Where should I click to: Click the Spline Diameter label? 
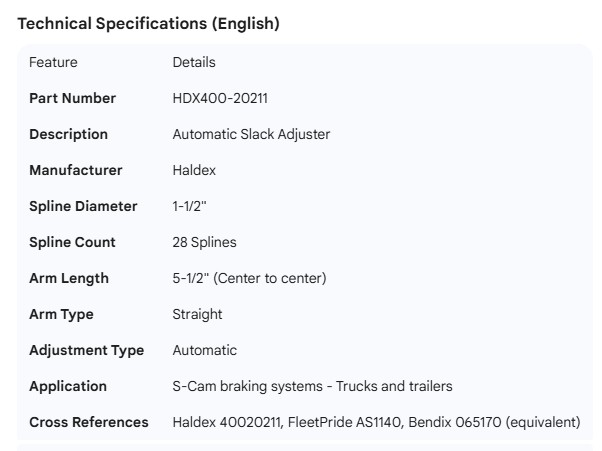pos(83,206)
